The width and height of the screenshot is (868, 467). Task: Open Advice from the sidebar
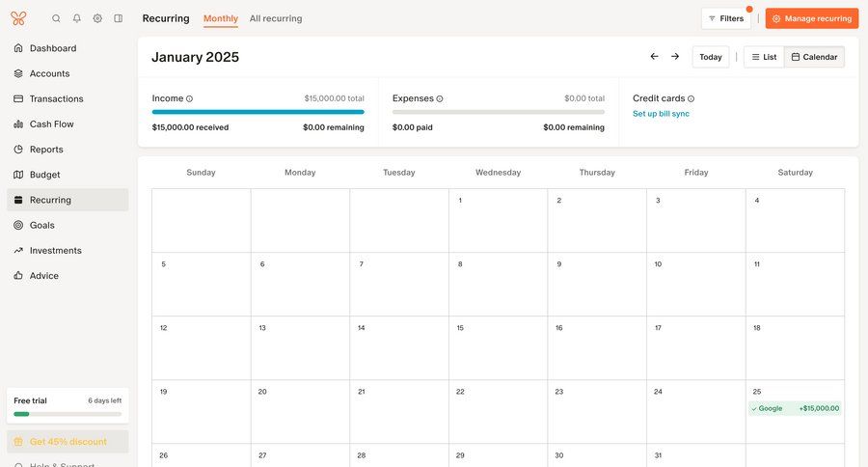68,275
